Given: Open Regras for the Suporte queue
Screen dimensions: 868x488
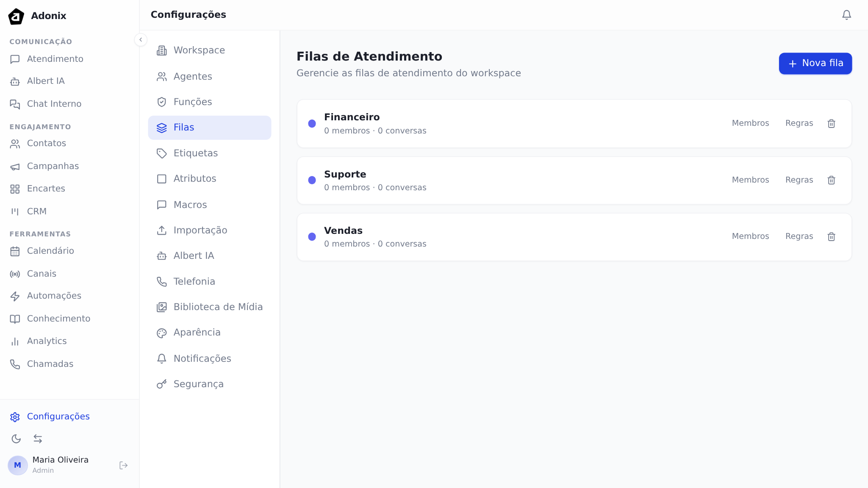Looking at the screenshot, I should point(799,180).
